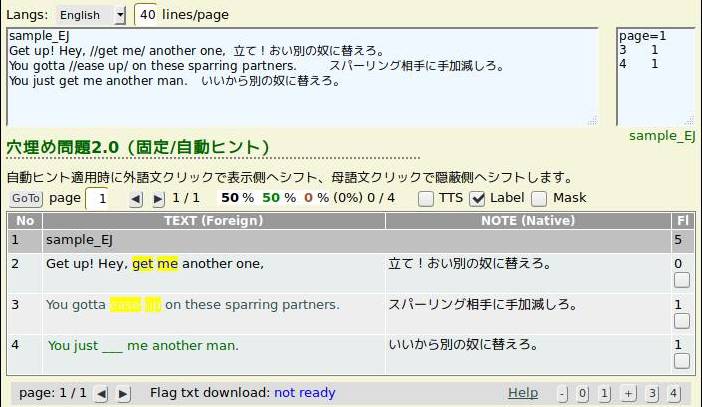
Task: Enable the Mask checkbox
Action: click(540, 199)
